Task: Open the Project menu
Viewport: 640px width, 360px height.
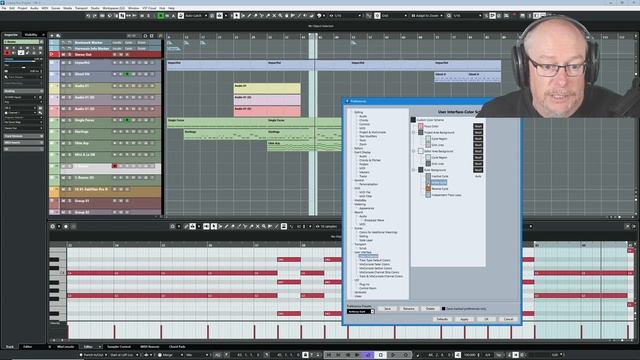Action: pos(22,8)
